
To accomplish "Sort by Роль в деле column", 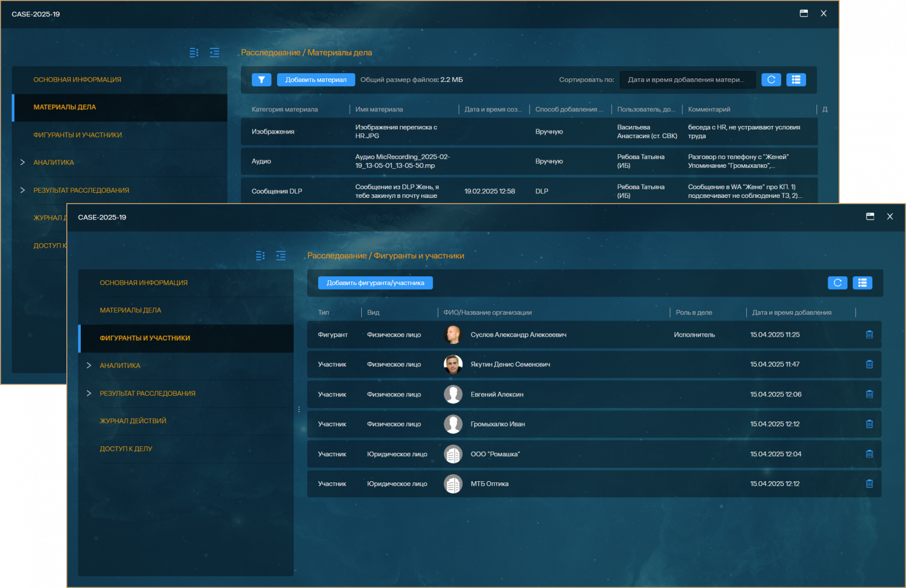I will click(693, 312).
